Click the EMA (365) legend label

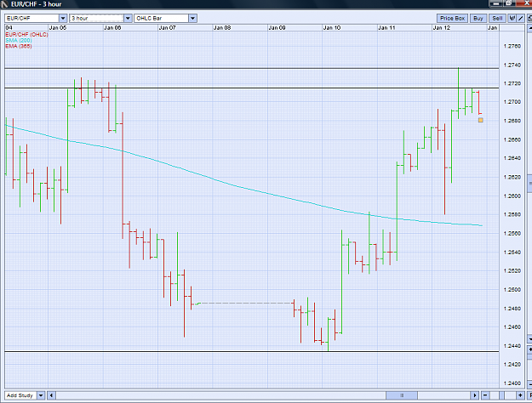pos(19,46)
